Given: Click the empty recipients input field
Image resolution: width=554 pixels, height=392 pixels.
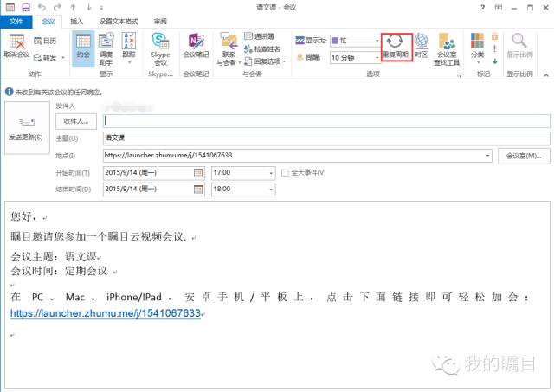Looking at the screenshot, I should coord(326,121).
